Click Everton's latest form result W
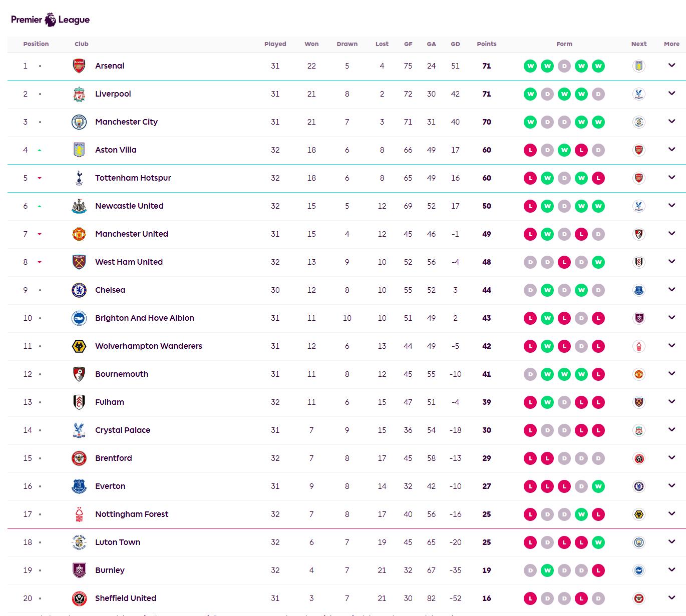The width and height of the screenshot is (686, 616). point(598,486)
